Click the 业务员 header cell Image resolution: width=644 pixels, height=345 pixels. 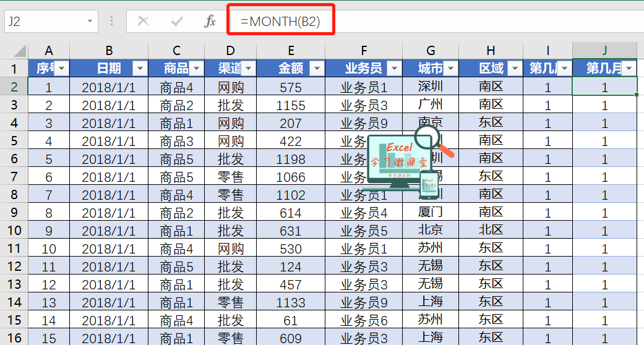(364, 68)
